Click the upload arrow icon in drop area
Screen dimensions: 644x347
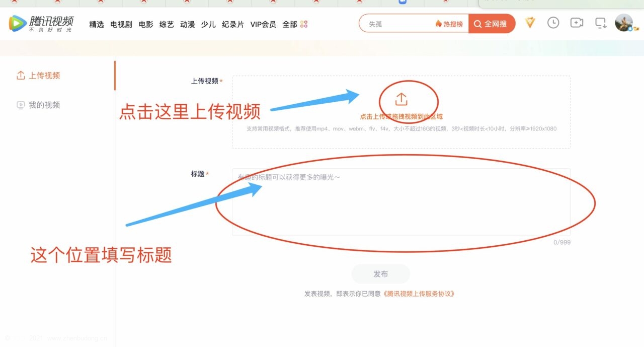tap(401, 99)
